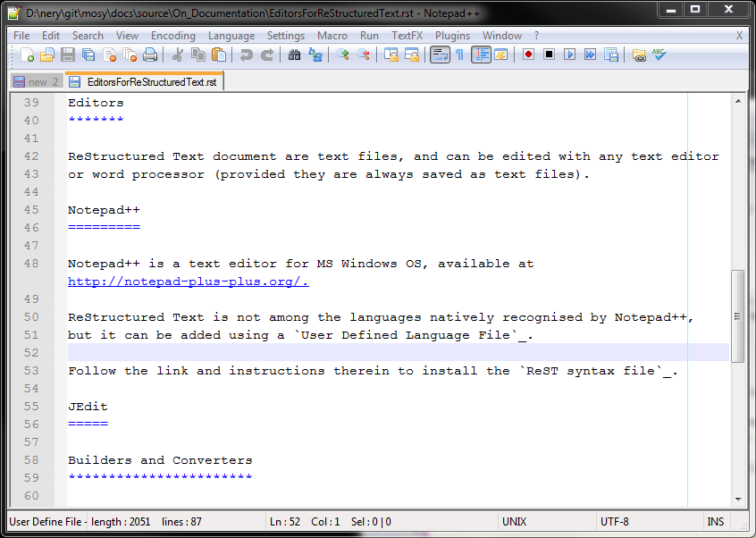Click the 'JEdit' heading on line 55
Viewport: 756px width, 538px height.
coord(88,407)
